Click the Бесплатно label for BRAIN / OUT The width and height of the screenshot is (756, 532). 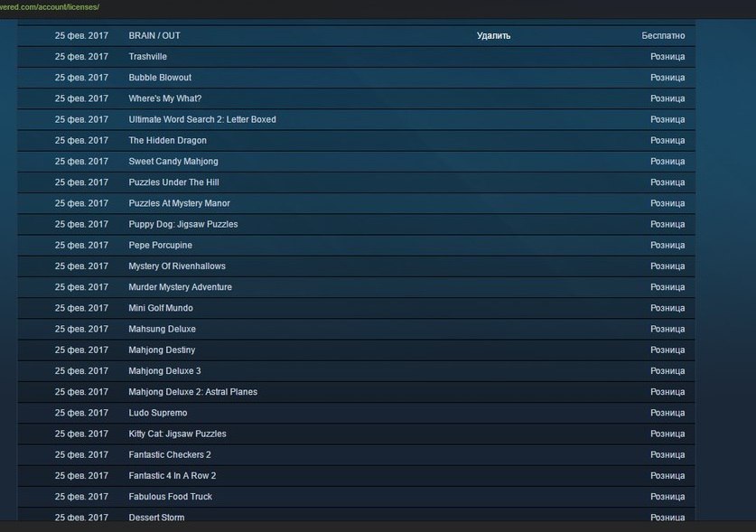(x=663, y=36)
